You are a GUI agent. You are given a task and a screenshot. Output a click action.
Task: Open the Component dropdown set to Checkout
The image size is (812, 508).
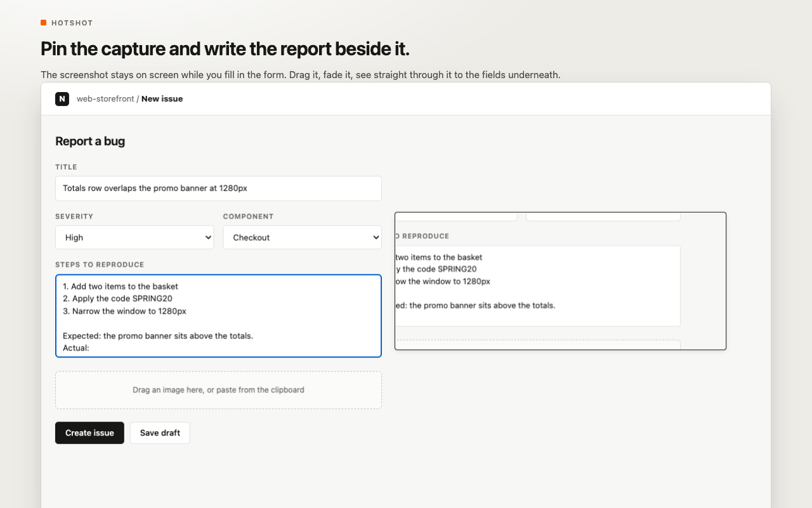coord(302,237)
